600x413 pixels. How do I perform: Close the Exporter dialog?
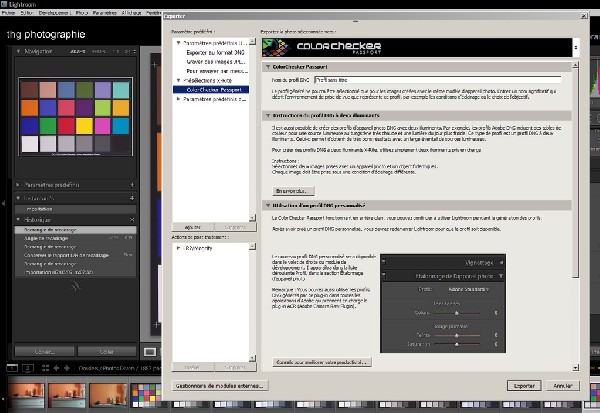(x=584, y=16)
